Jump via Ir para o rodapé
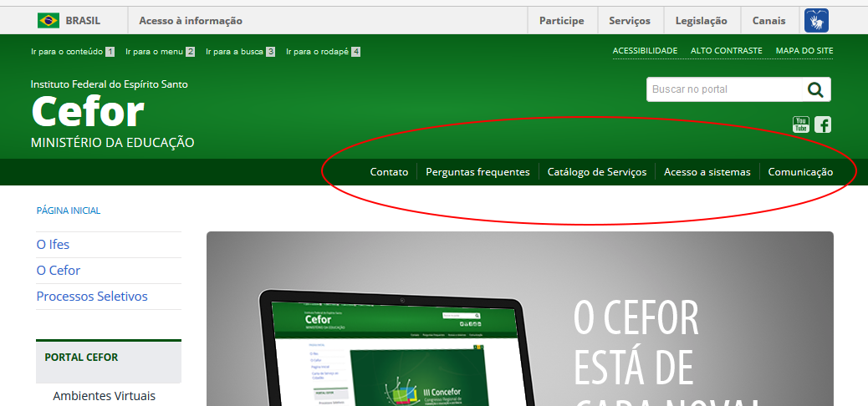The width and height of the screenshot is (868, 406). [324, 52]
